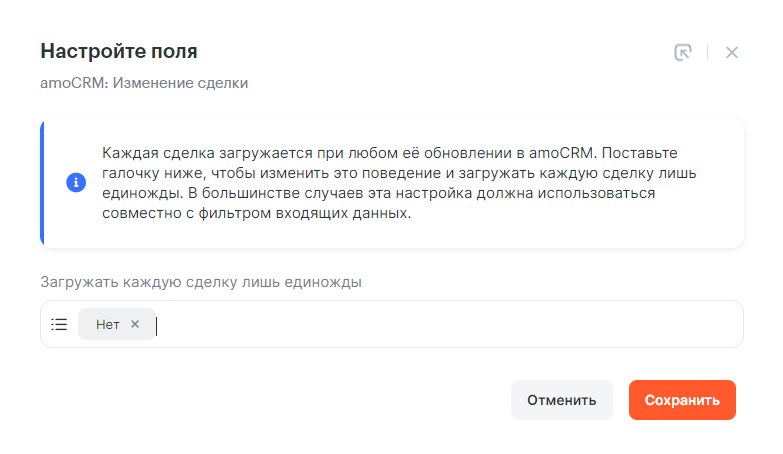The height and width of the screenshot is (454, 783).
Task: Place the cursor right after the "Нет" chip
Action: 159,324
